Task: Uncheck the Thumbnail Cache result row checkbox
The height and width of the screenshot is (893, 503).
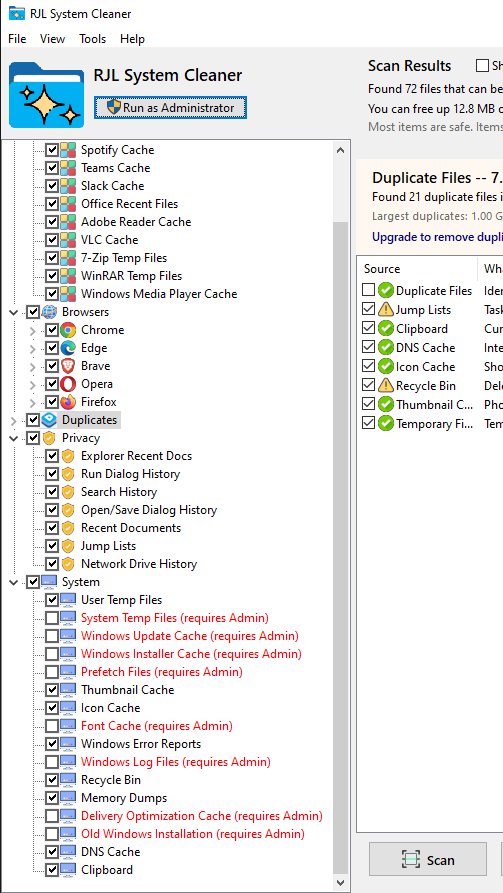Action: pyautogui.click(x=369, y=404)
